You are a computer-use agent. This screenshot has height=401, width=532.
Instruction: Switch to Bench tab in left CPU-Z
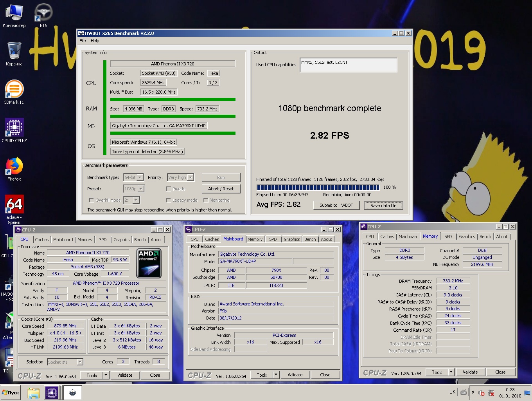pos(140,240)
